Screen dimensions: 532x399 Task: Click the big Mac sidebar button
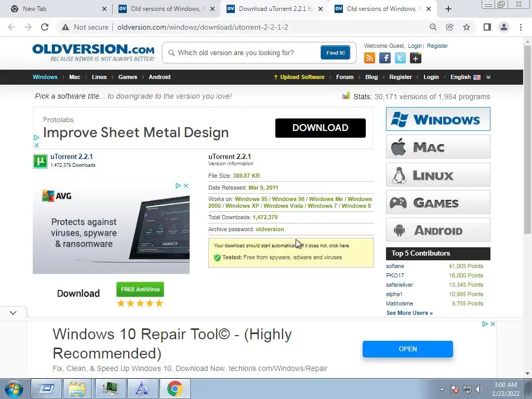[438, 147]
